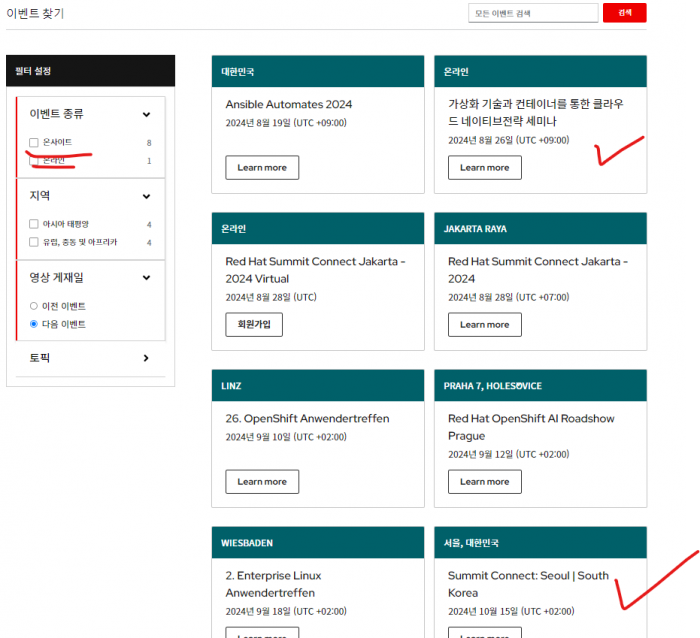This screenshot has width=700, height=638.
Task: Expand the 토픽 filter section
Action: point(146,358)
